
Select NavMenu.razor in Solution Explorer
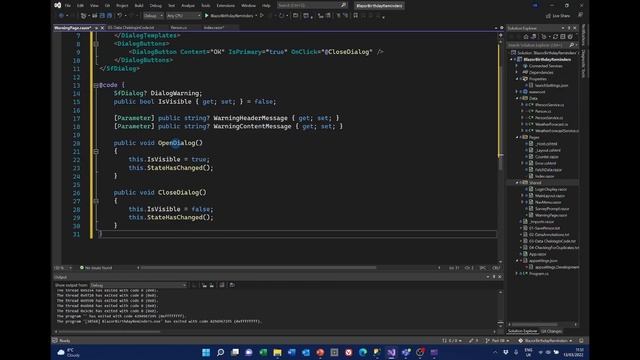pyautogui.click(x=548, y=202)
